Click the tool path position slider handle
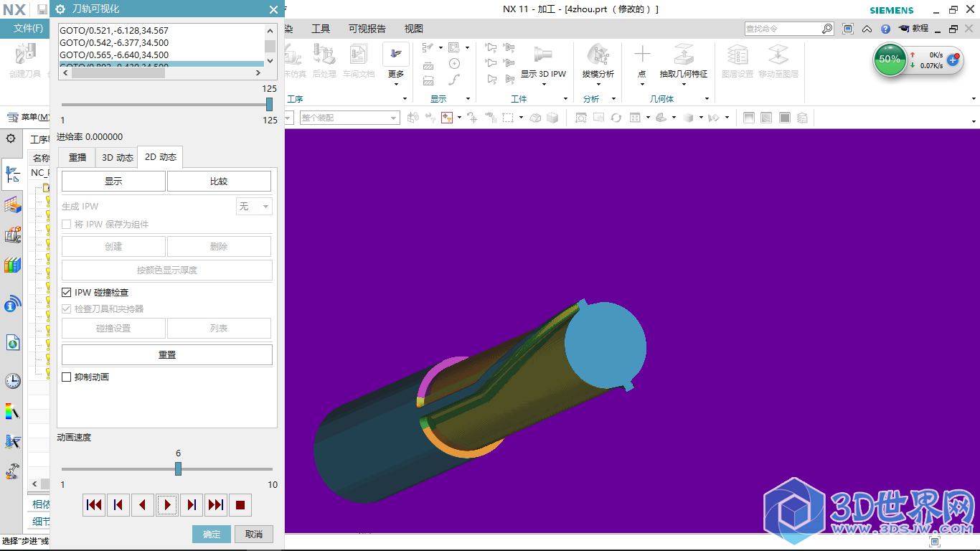980x551 pixels. [x=270, y=105]
